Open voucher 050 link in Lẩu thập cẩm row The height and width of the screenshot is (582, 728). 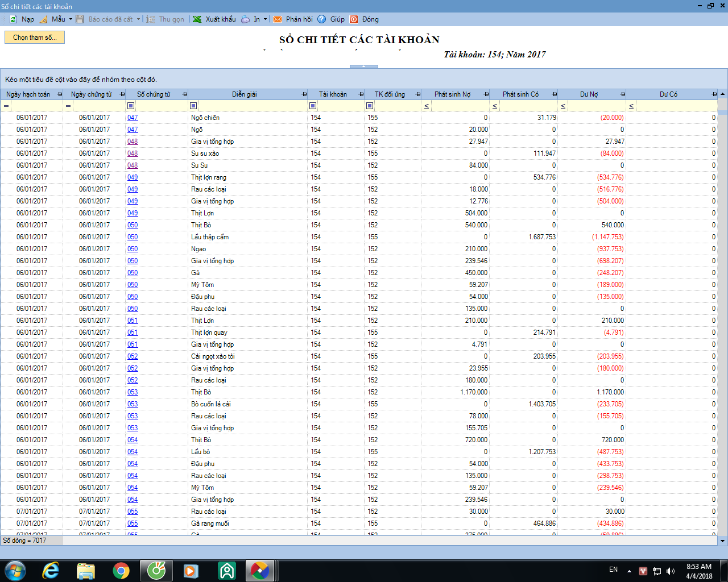tap(133, 237)
